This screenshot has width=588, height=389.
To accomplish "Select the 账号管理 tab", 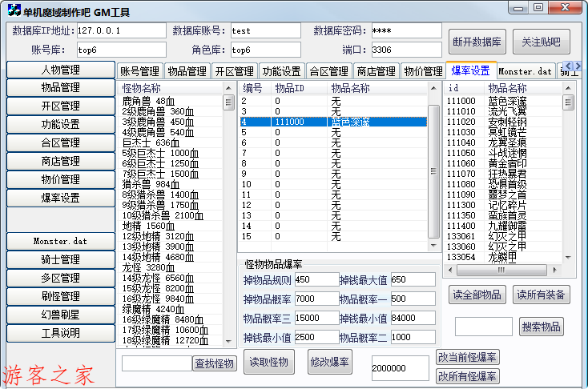I will point(140,71).
